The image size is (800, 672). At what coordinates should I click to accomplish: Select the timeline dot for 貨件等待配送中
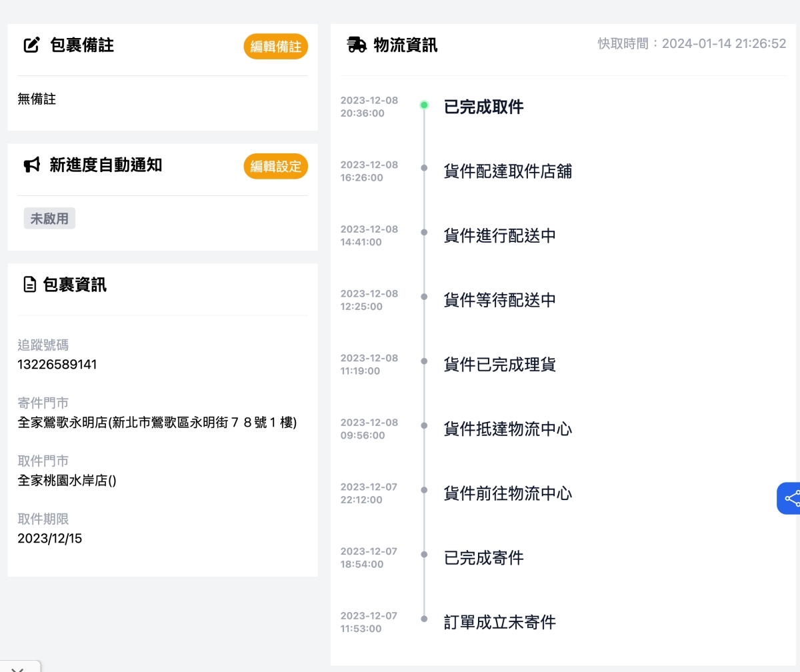pyautogui.click(x=424, y=297)
